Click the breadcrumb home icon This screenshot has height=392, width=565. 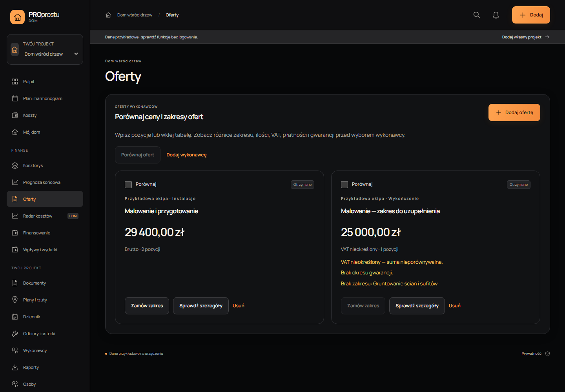[108, 15]
